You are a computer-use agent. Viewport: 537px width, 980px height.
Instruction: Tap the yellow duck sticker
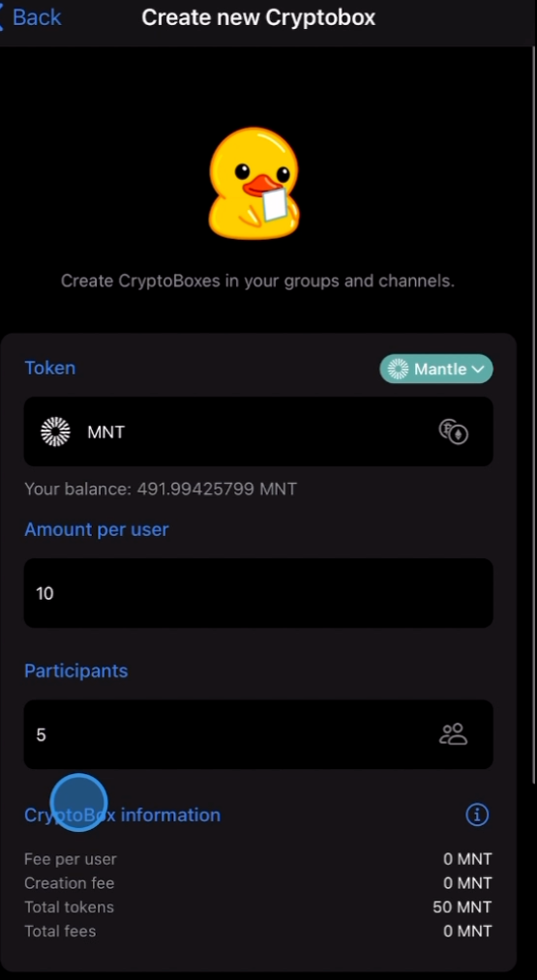click(x=254, y=184)
